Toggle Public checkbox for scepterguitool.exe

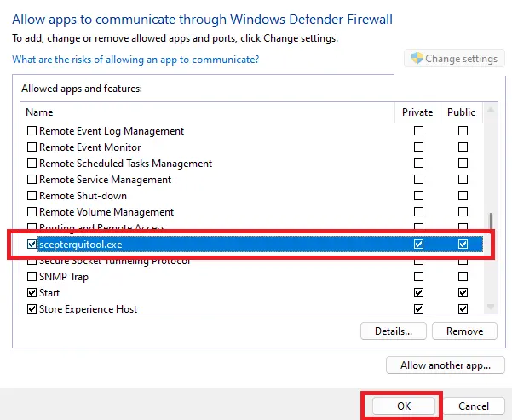pos(463,244)
